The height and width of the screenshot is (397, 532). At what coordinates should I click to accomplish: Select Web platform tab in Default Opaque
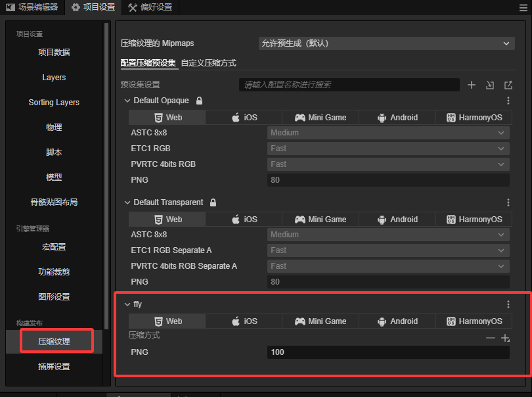(x=167, y=118)
